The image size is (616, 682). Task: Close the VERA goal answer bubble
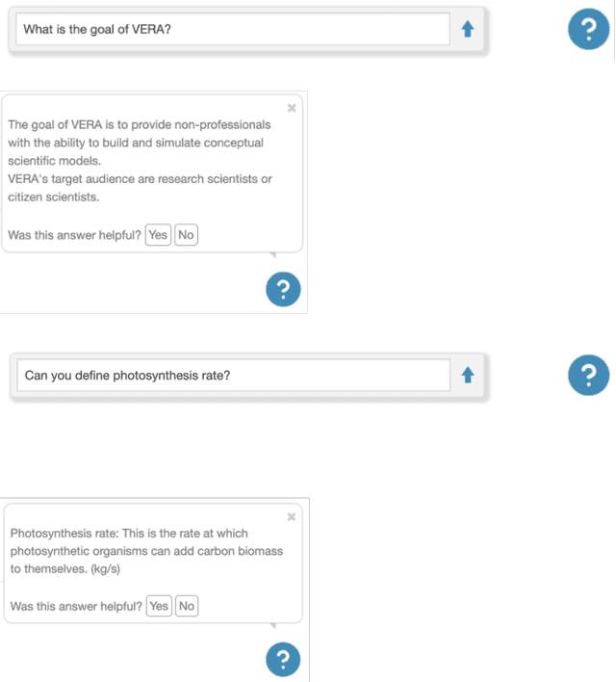[x=292, y=108]
